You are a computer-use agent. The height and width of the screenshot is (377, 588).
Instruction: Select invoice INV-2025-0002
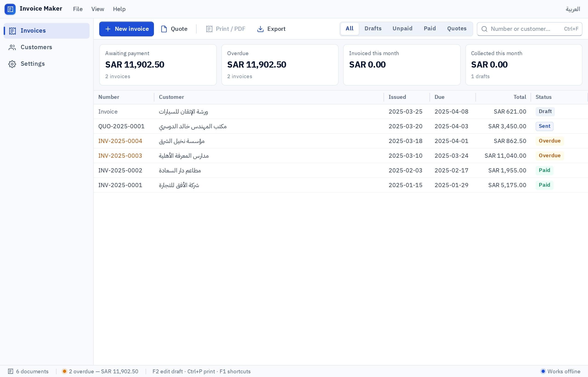[x=341, y=170]
